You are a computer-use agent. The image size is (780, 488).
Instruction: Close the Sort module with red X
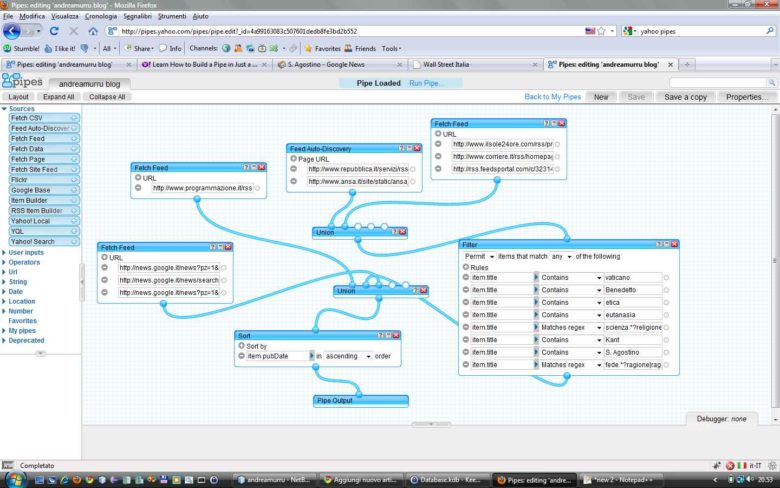[x=396, y=336]
